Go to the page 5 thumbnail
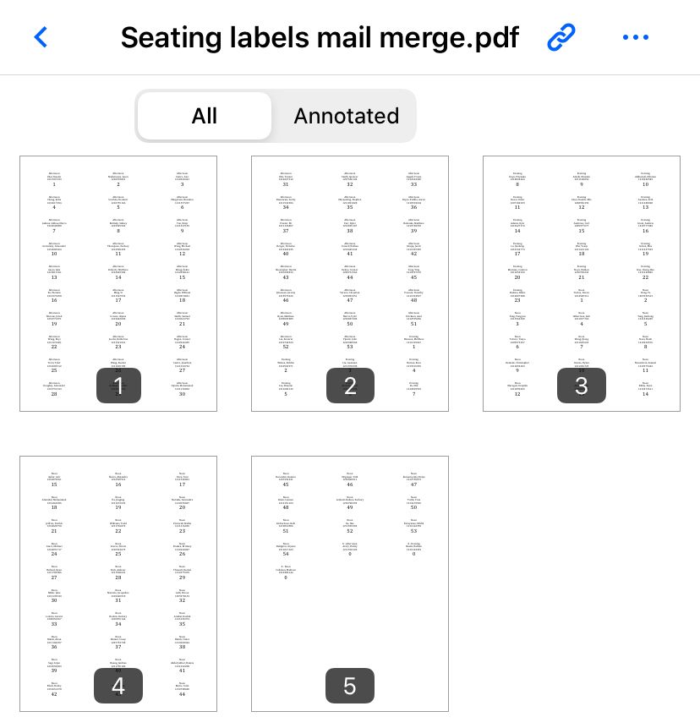The image size is (700, 728). pyautogui.click(x=350, y=583)
